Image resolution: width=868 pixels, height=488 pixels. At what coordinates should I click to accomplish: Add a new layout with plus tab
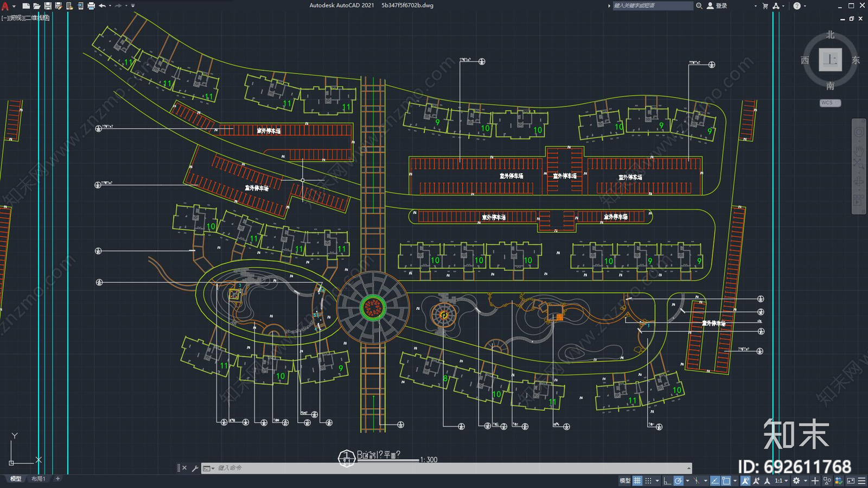click(x=58, y=479)
